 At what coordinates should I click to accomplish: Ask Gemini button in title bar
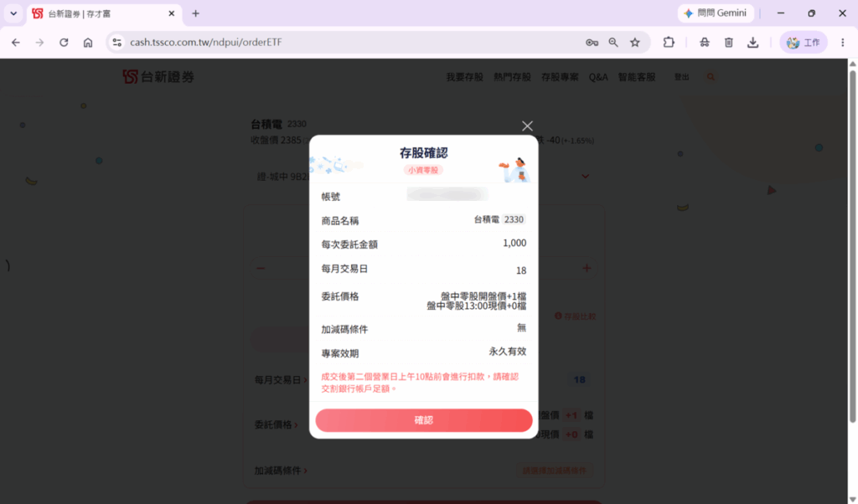click(x=716, y=13)
